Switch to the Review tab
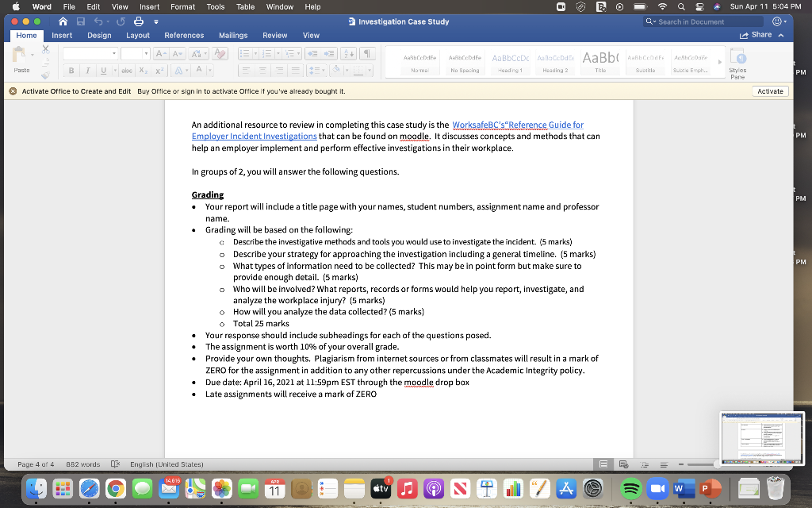812x508 pixels. click(274, 35)
